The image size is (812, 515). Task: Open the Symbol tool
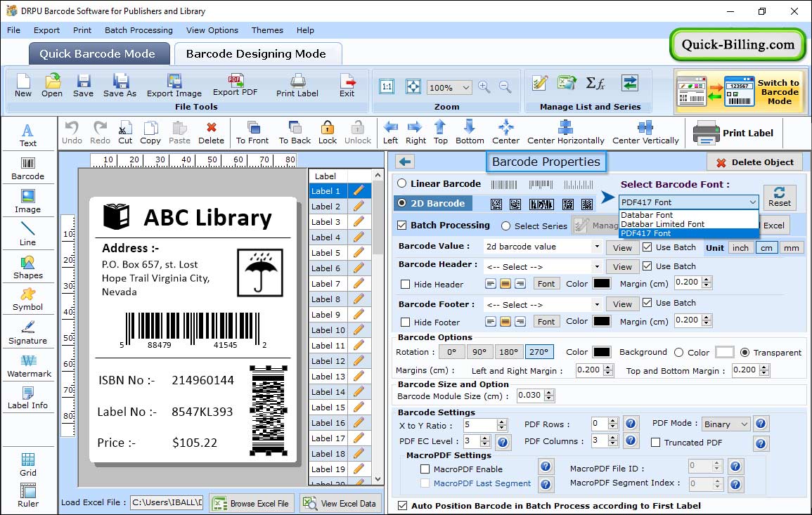[28, 300]
